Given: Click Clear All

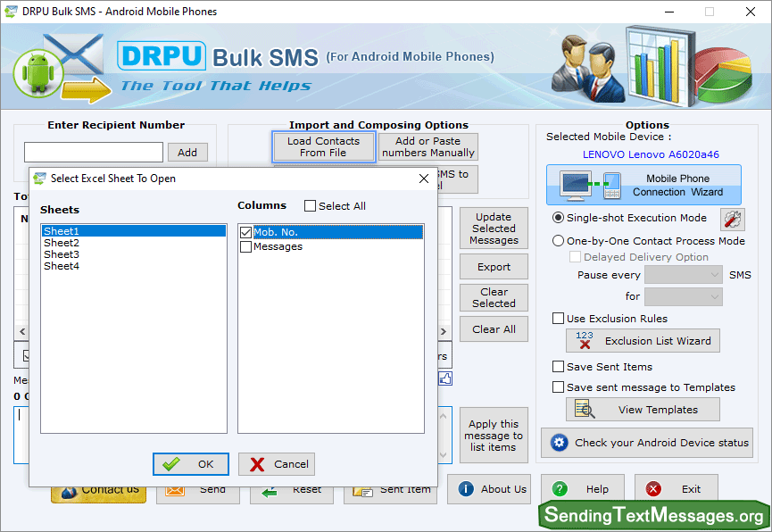Looking at the screenshot, I should tap(494, 329).
